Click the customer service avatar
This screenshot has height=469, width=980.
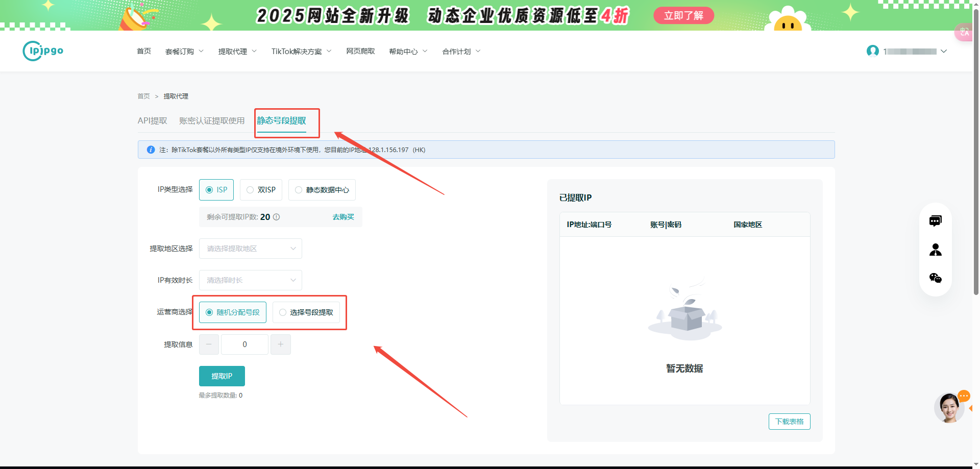[x=949, y=407]
